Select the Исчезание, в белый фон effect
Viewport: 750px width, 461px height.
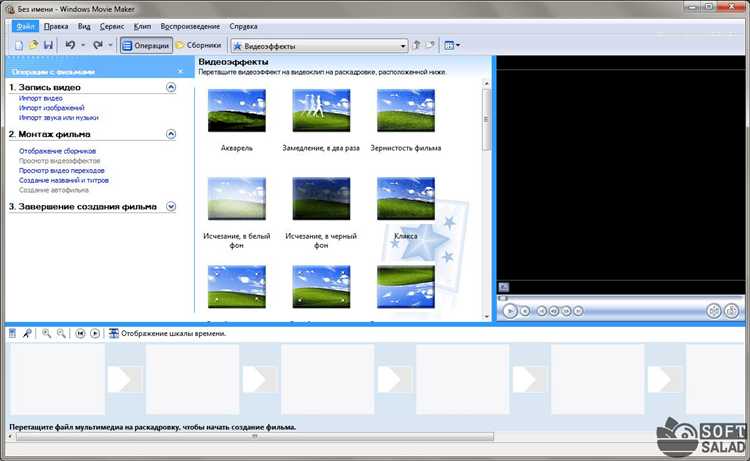click(237, 198)
